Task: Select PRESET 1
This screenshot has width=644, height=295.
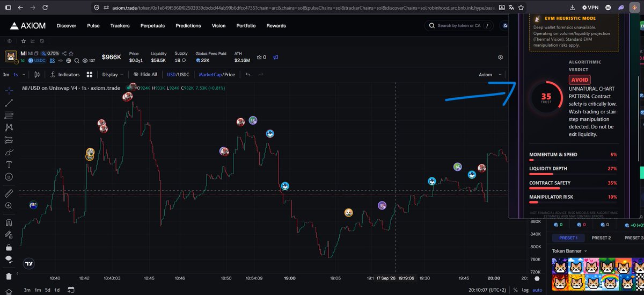Action: [568, 238]
